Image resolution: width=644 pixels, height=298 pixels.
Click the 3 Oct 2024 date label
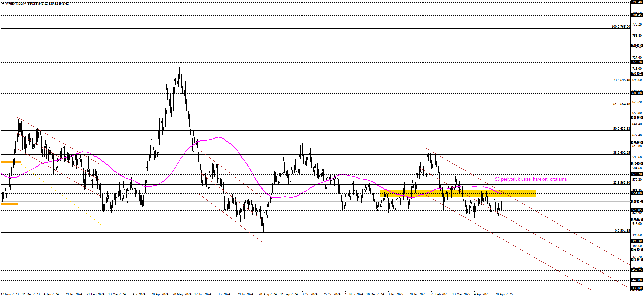310,294
